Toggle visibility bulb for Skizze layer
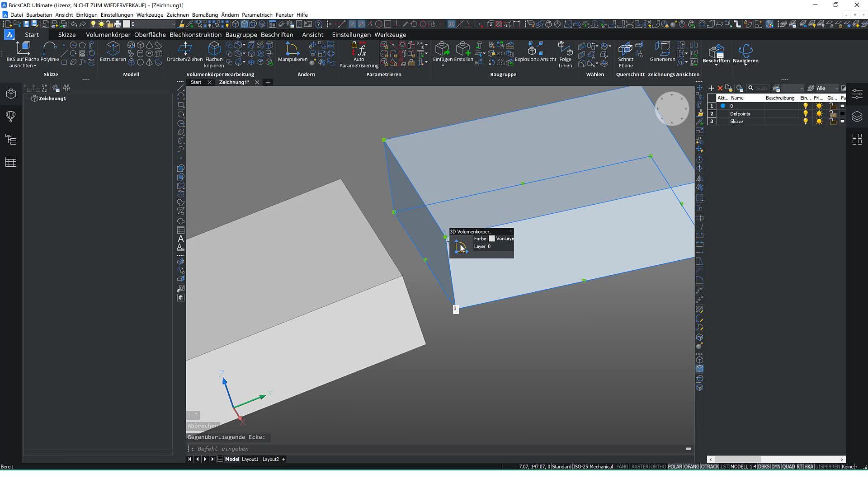The height and width of the screenshot is (488, 868). pos(805,122)
